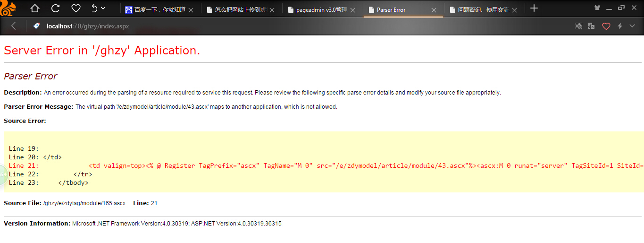
Task: Reload the current page
Action: tap(55, 8)
